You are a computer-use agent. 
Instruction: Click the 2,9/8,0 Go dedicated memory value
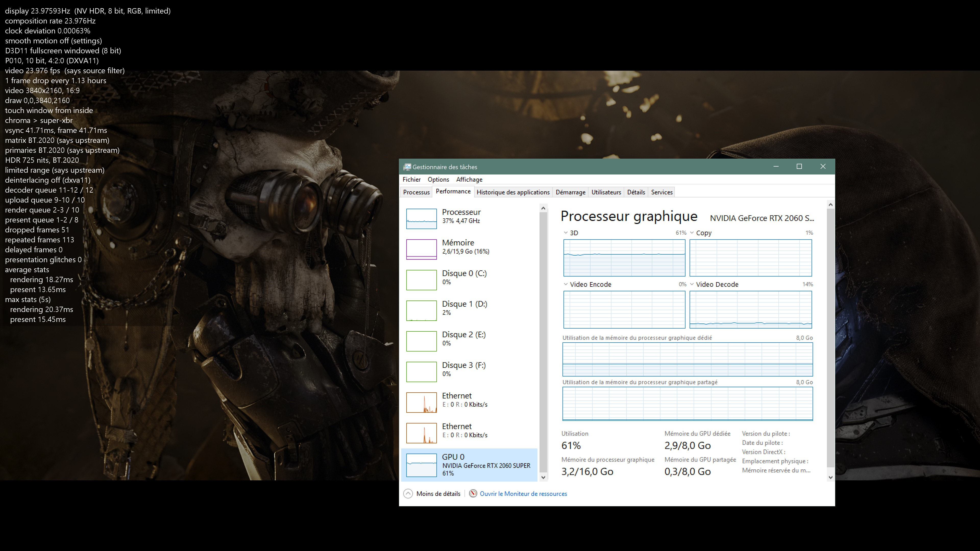coord(688,445)
